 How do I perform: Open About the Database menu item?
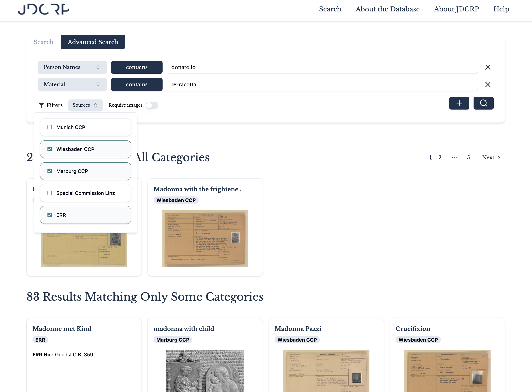(x=387, y=9)
